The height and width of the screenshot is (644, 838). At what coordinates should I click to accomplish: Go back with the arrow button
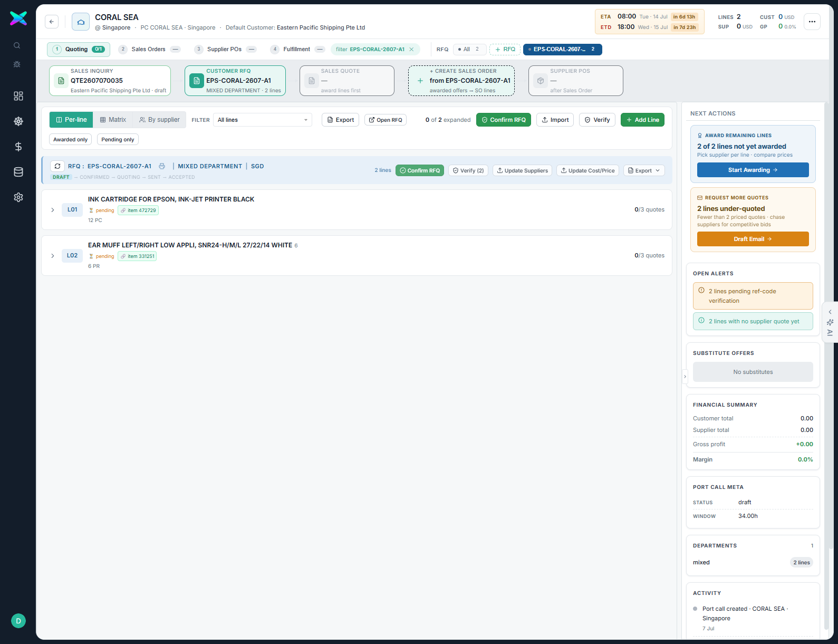52,22
